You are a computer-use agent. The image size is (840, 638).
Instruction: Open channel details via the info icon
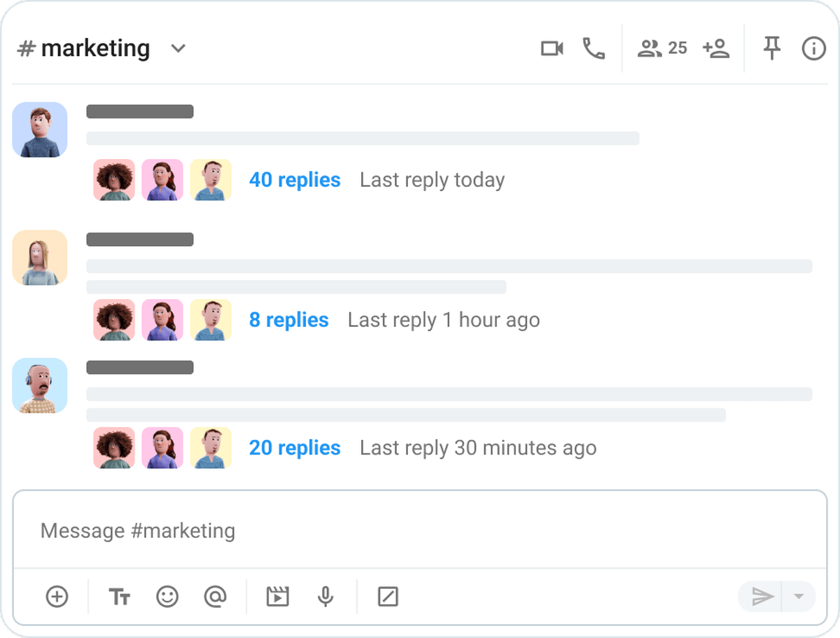(x=813, y=48)
